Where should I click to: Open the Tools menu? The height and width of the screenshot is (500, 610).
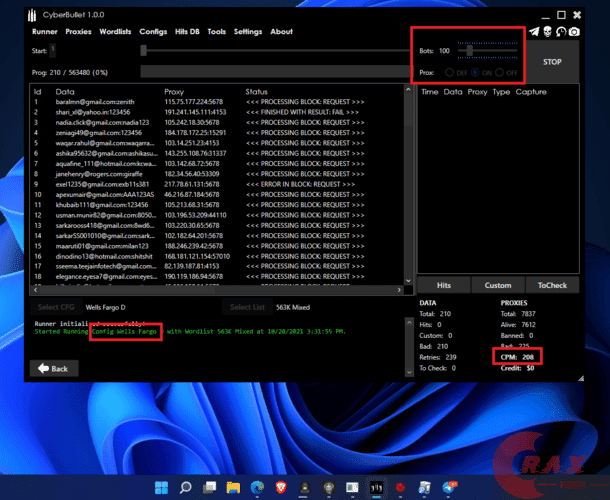[217, 32]
